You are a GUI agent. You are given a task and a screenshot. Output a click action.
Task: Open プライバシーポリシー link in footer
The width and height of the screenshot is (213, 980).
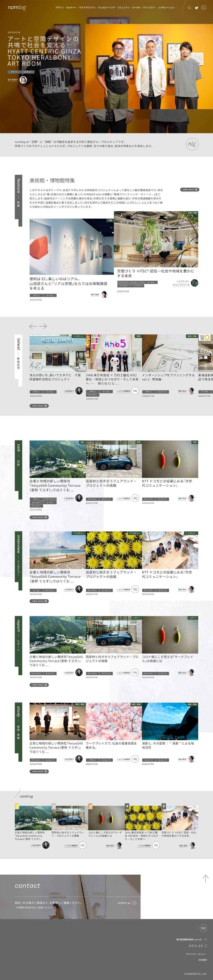[196, 954]
